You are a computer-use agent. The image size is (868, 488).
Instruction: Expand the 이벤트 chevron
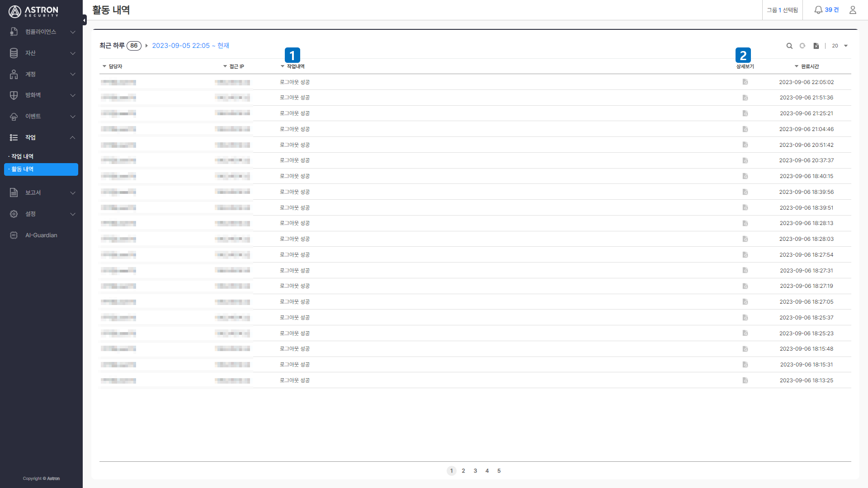73,116
